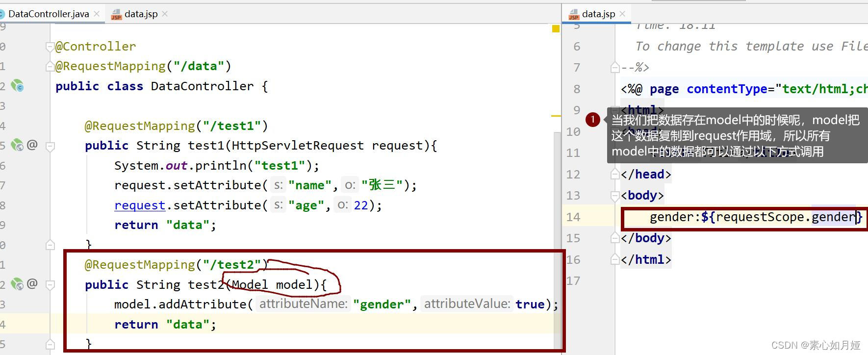868x355 pixels.
Task: Click the Model model parameter
Action: 272,285
